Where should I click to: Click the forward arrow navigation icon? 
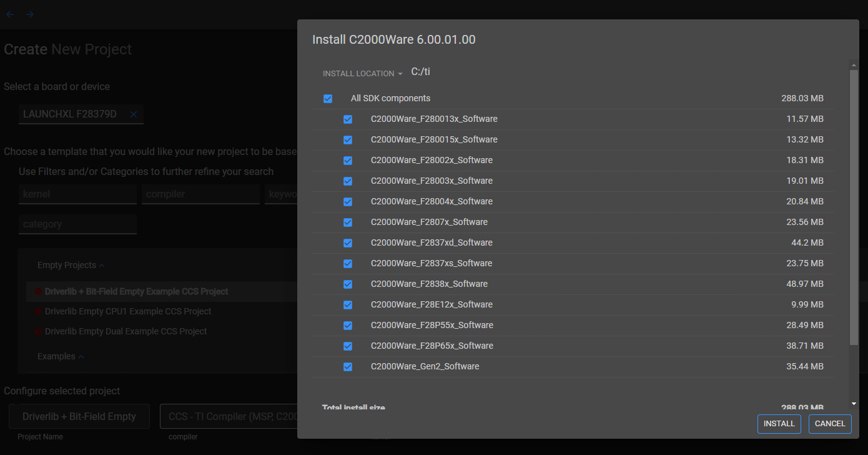[x=29, y=14]
